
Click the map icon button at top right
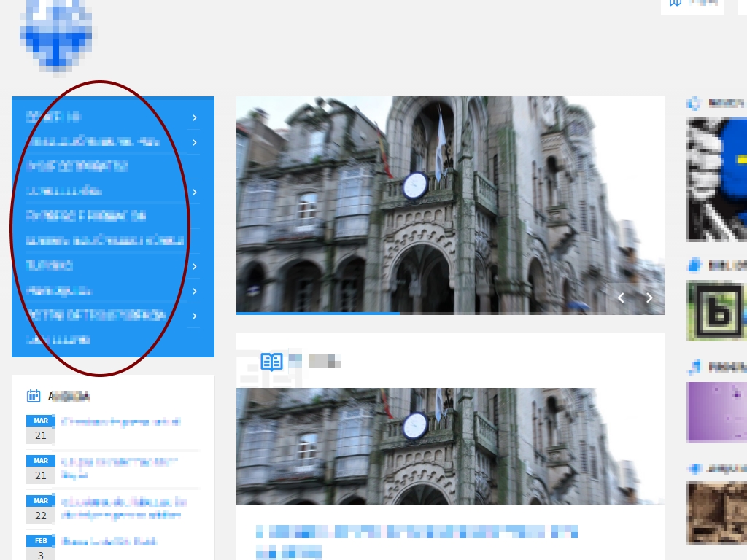(x=676, y=3)
